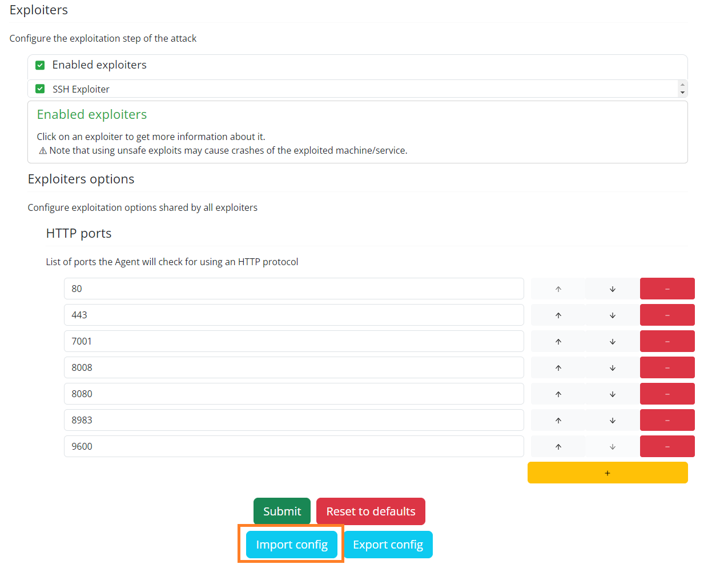The width and height of the screenshot is (728, 564).
Task: Uncheck the Enabled exploiters checkbox
Action: [x=39, y=65]
